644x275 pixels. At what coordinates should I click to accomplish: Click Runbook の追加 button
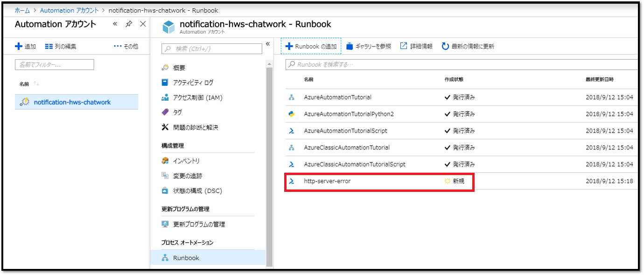pyautogui.click(x=311, y=46)
